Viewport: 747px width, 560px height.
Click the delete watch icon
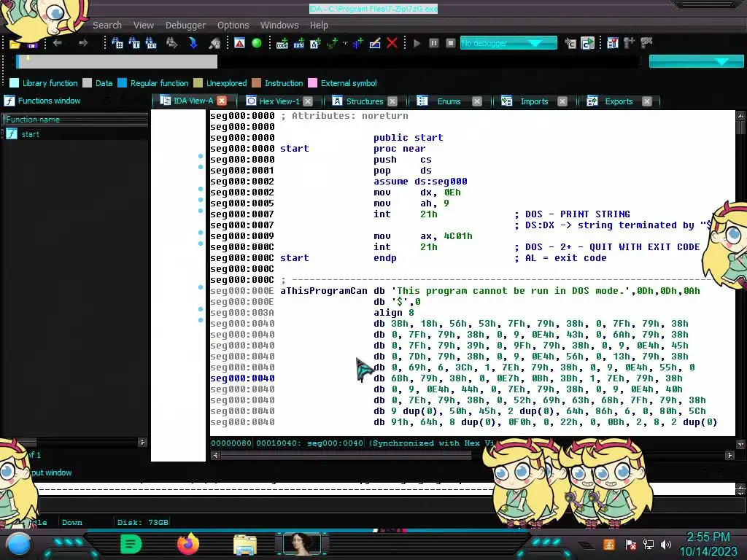tap(646, 43)
